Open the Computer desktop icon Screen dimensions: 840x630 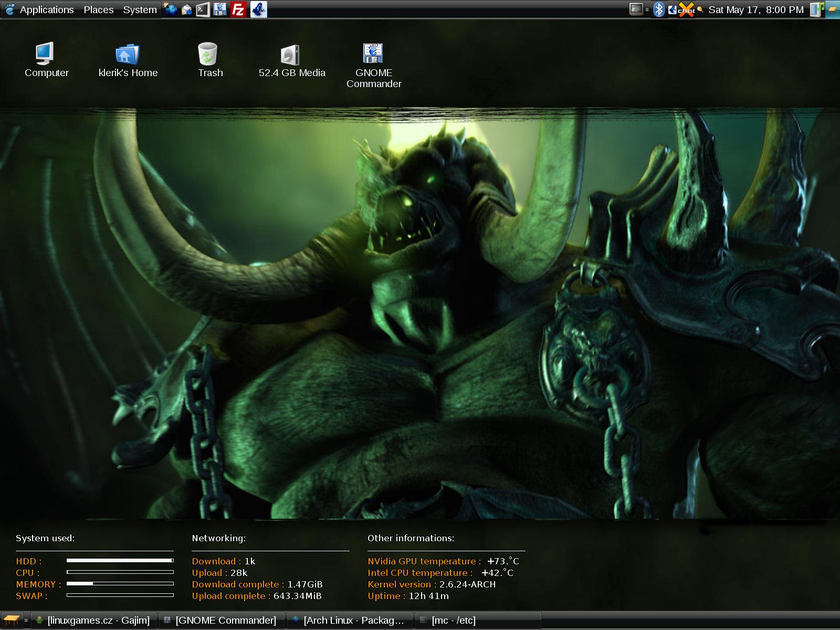click(46, 60)
